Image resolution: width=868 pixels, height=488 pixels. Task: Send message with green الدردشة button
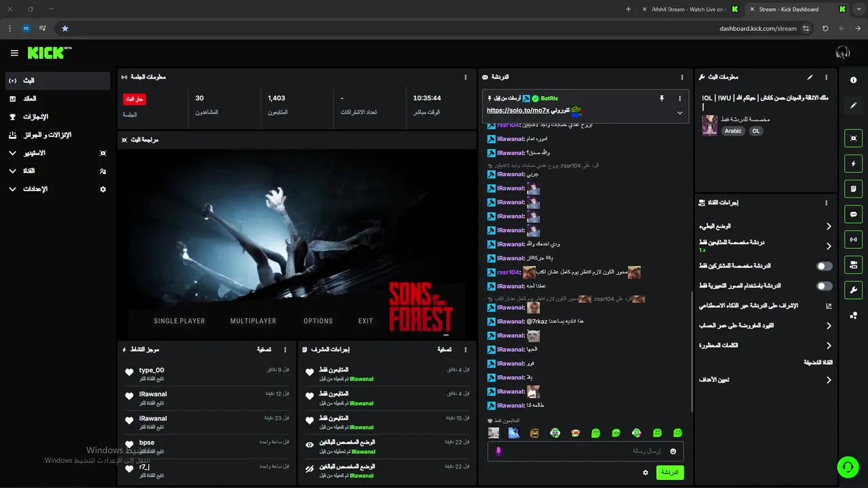670,472
